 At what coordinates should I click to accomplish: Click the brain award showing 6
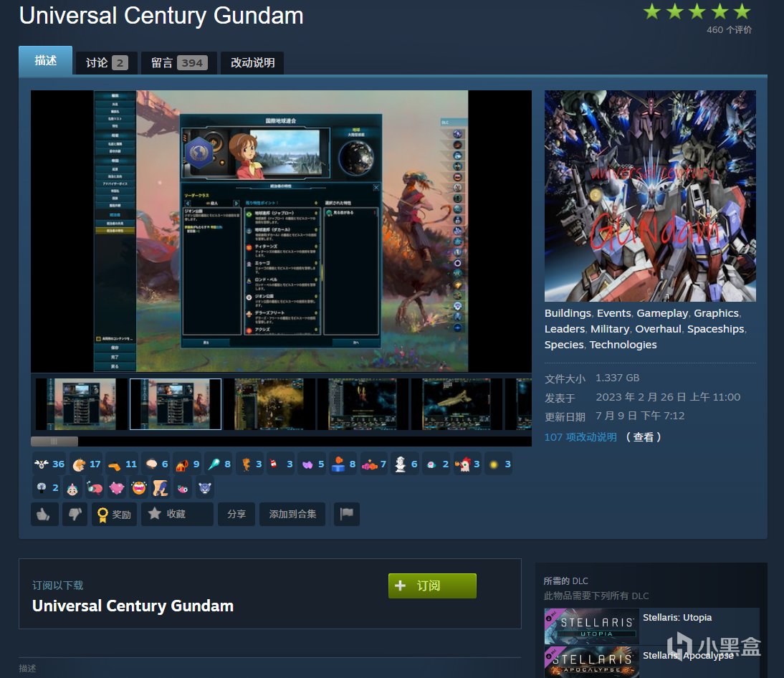point(156,464)
